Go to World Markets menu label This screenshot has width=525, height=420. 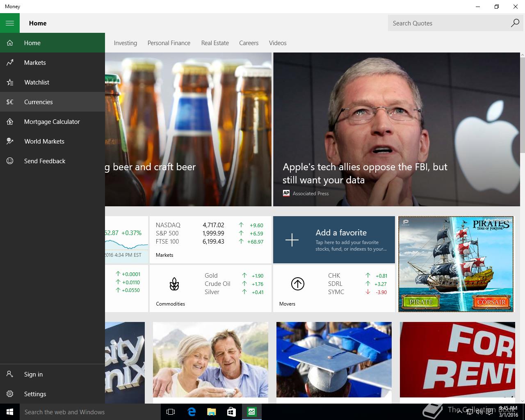pyautogui.click(x=44, y=141)
